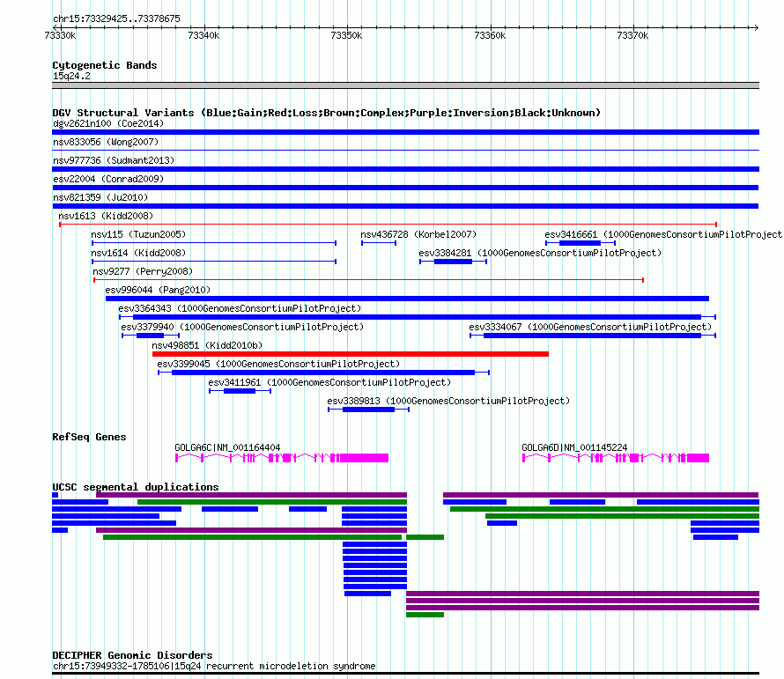This screenshot has width=784, height=679.
Task: Open the esv3379940 variant small blue bar
Action: point(150,336)
